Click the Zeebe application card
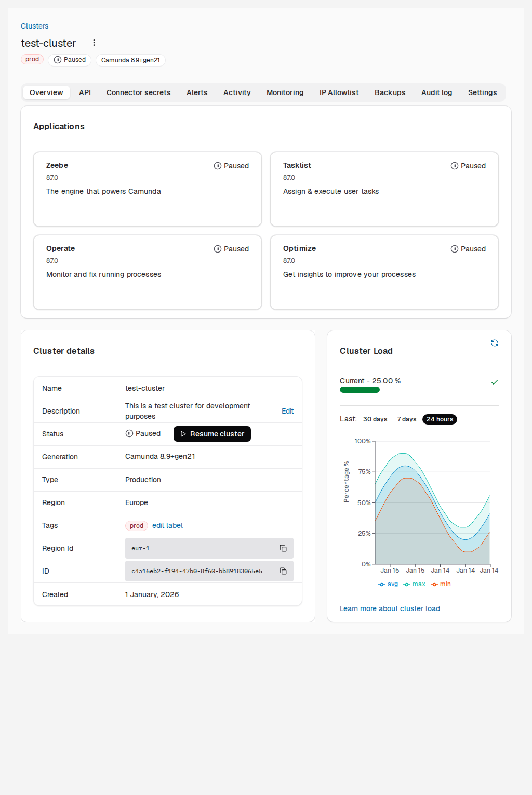This screenshot has width=532, height=795. (x=148, y=189)
